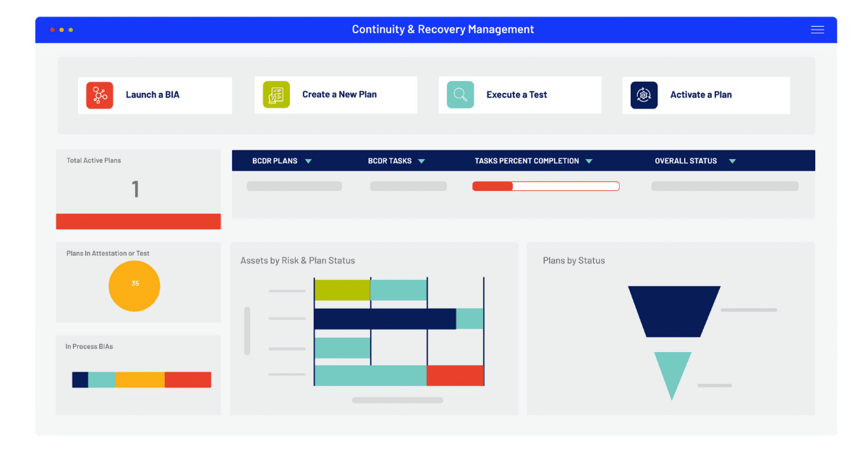Viewport: 868px width, 454px height.
Task: Click the red Launch a BIA icon
Action: 100,95
